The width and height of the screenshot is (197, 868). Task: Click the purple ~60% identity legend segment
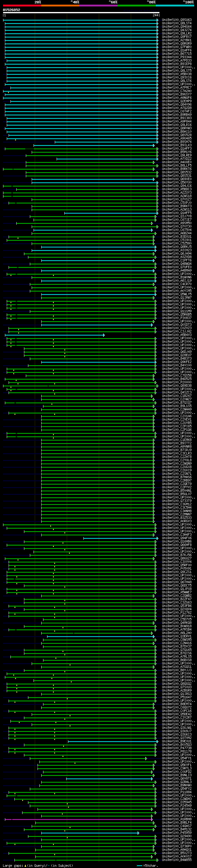[99, 6]
